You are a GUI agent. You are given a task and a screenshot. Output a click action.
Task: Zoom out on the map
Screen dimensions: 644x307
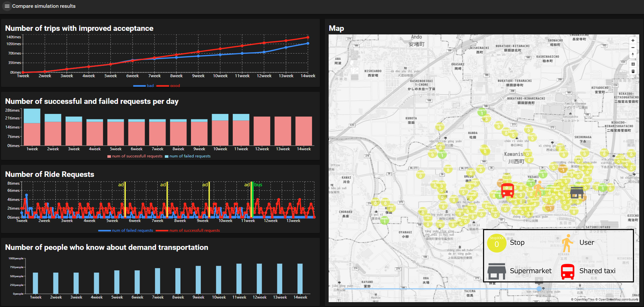pos(633,47)
